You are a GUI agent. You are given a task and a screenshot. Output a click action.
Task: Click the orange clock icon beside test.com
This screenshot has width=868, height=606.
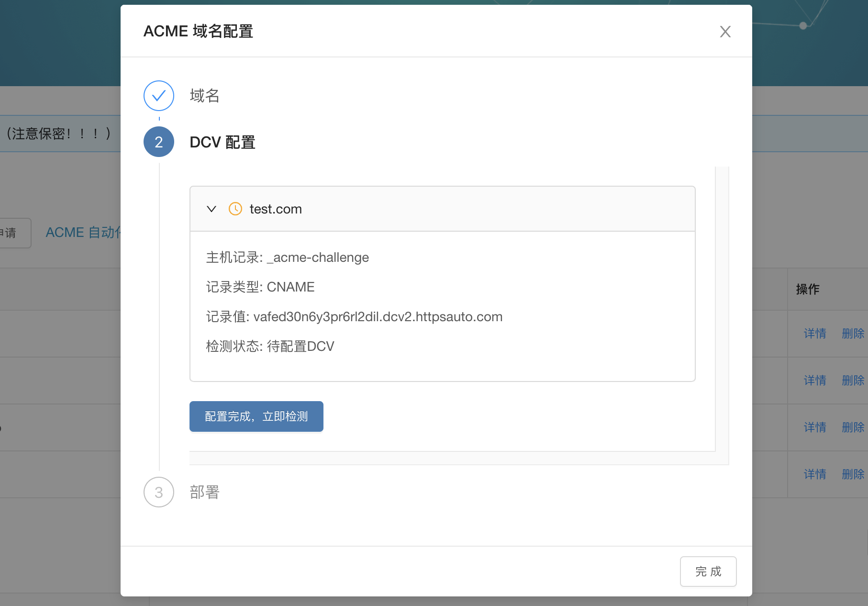tap(235, 209)
